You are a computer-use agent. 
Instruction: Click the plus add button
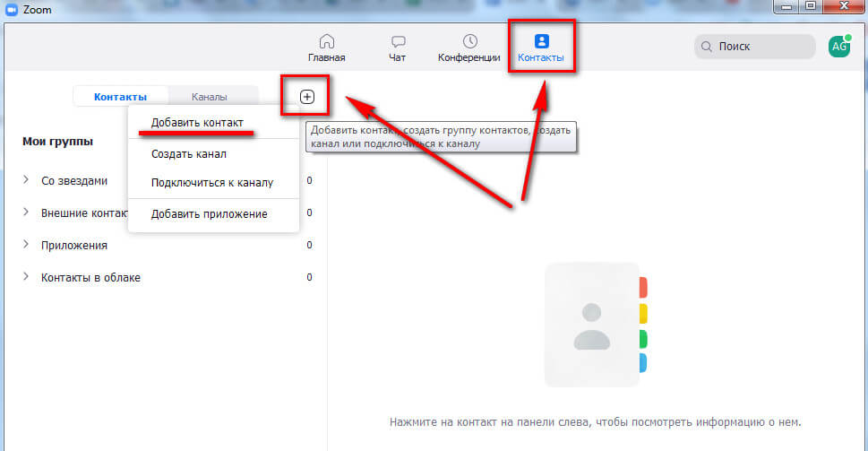coord(306,97)
